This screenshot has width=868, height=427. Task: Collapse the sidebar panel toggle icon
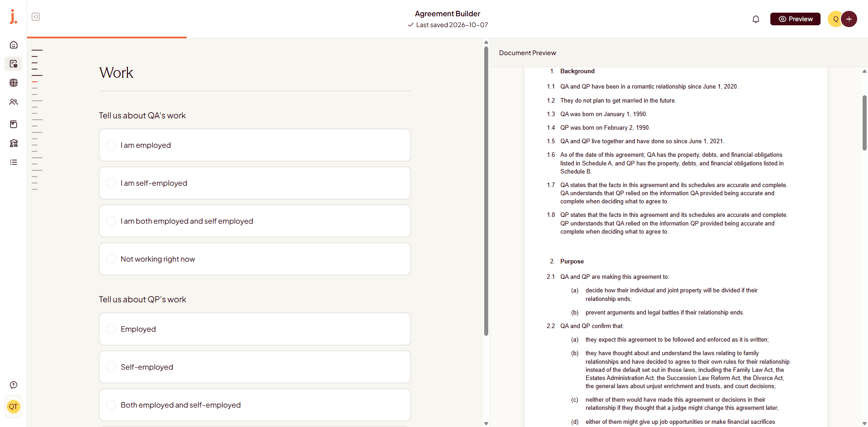[x=36, y=17]
